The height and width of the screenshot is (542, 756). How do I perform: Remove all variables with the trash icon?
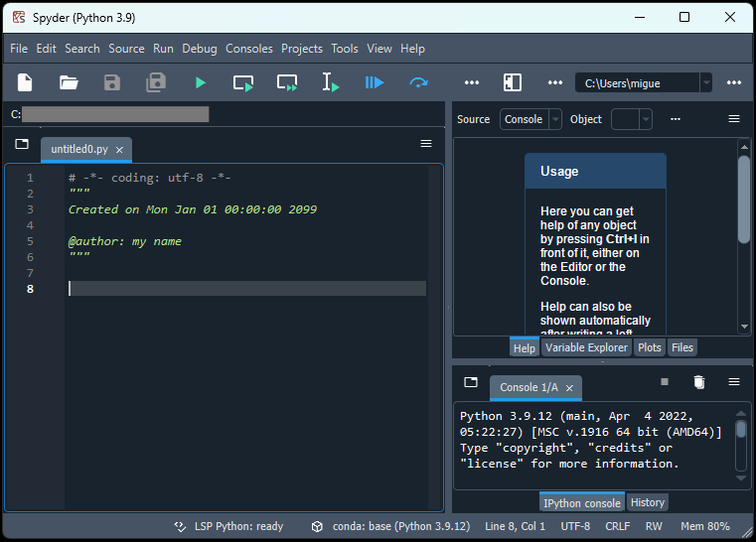pos(699,382)
